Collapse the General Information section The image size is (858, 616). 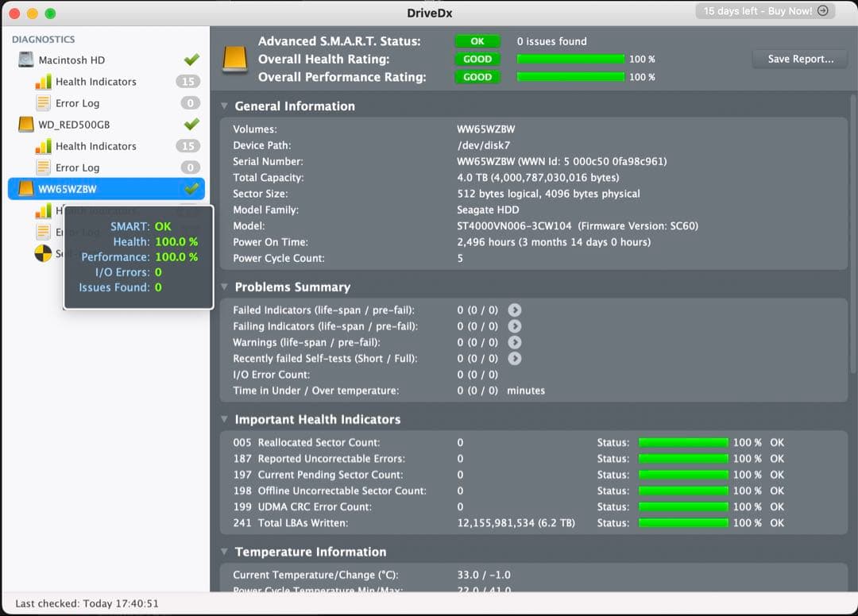(224, 106)
